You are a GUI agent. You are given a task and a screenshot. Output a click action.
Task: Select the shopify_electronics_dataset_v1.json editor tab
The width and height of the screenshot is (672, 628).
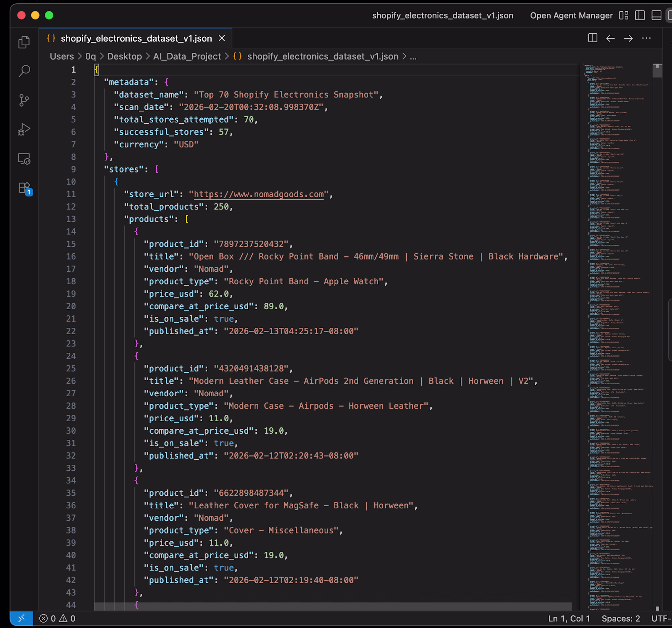136,39
